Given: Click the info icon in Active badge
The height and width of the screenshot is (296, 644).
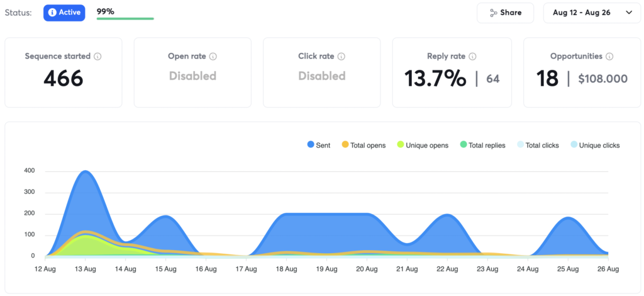Looking at the screenshot, I should [52, 13].
